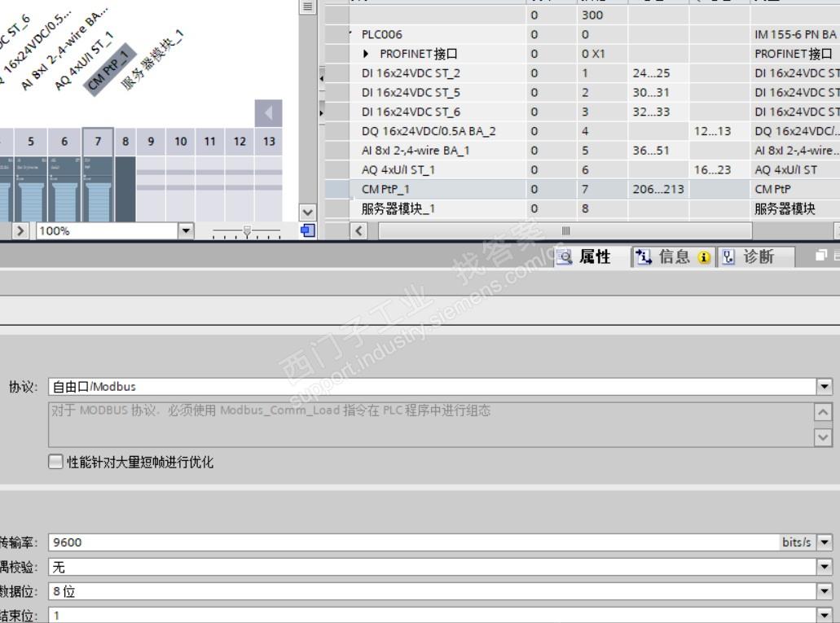Click the 8 位 data bits field
Image resolution: width=840 pixels, height=623 pixels.
click(x=433, y=591)
